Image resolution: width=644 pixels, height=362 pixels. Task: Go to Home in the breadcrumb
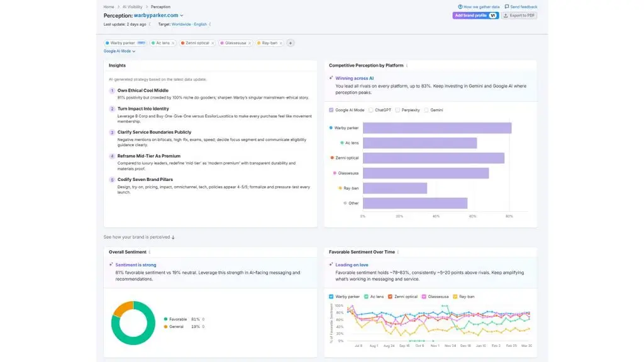coord(109,7)
